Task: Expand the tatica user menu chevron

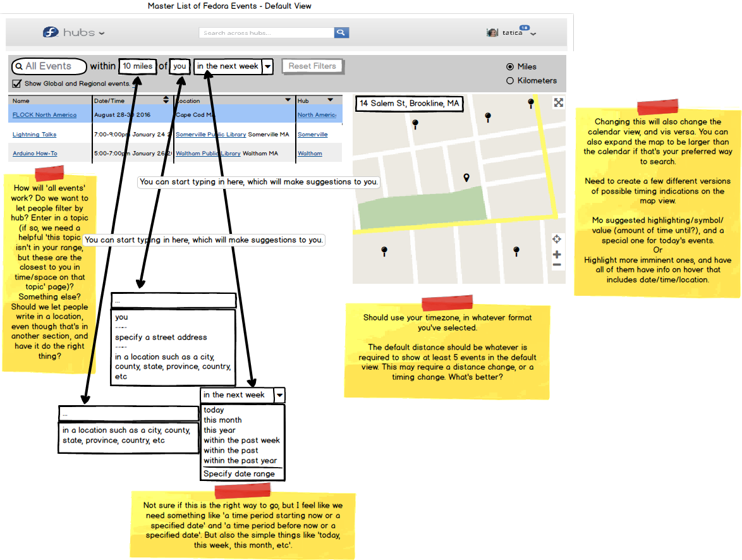Action: (x=533, y=34)
